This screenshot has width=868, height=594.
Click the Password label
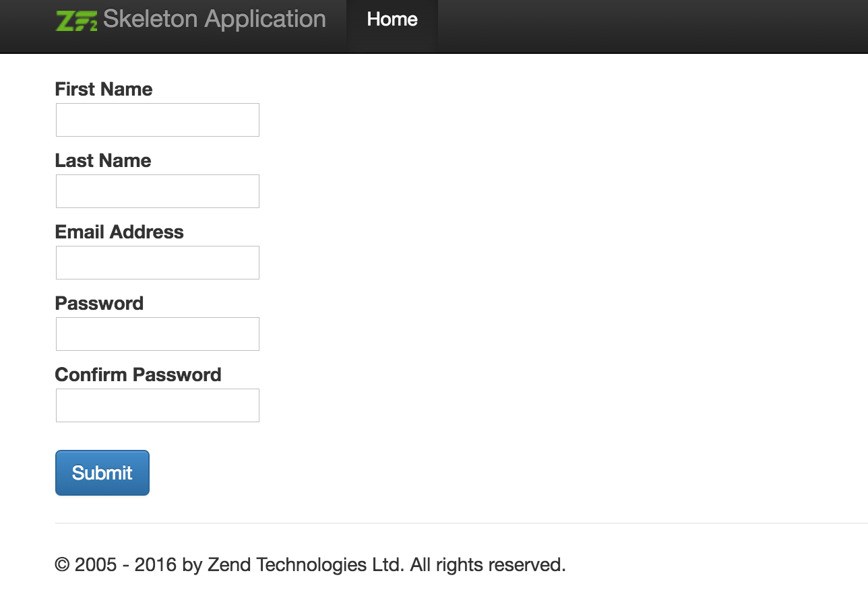click(x=99, y=303)
